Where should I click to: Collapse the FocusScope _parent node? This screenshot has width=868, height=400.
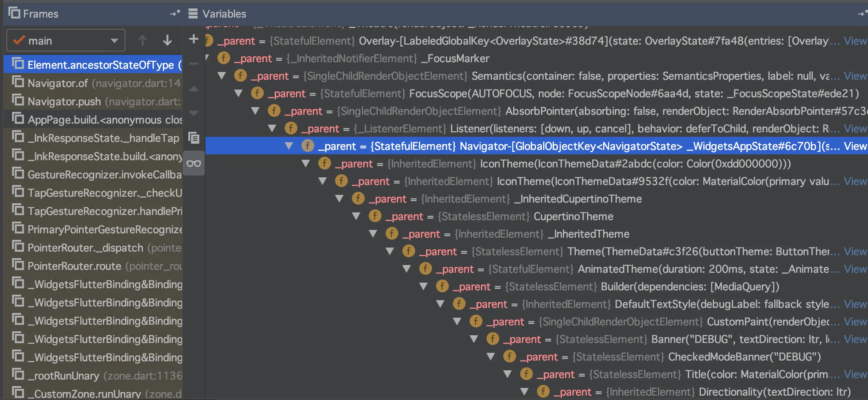click(x=238, y=94)
